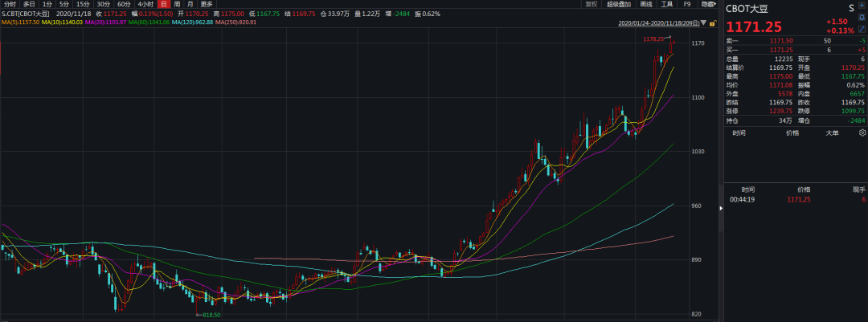Click the MA(5):1157.50 indicator label

pyautogui.click(x=20, y=22)
